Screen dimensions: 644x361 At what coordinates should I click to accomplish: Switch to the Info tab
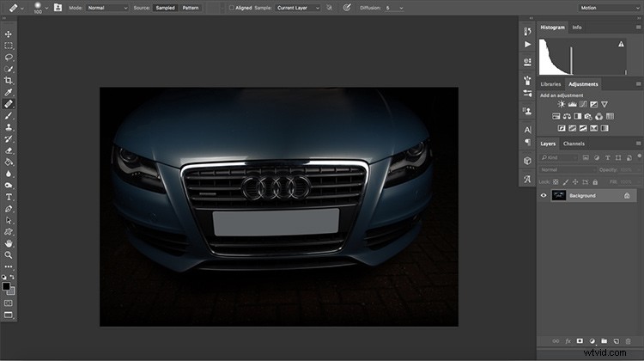point(577,28)
